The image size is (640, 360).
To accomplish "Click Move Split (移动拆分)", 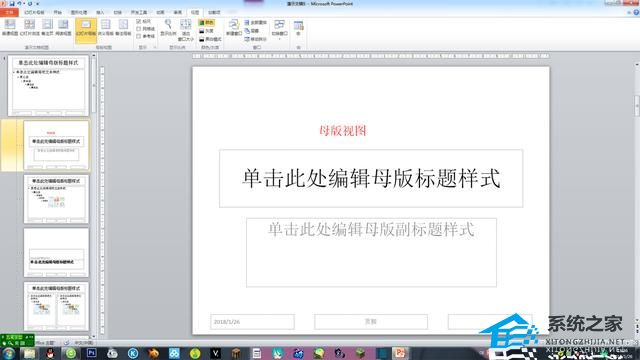I will coord(256,39).
